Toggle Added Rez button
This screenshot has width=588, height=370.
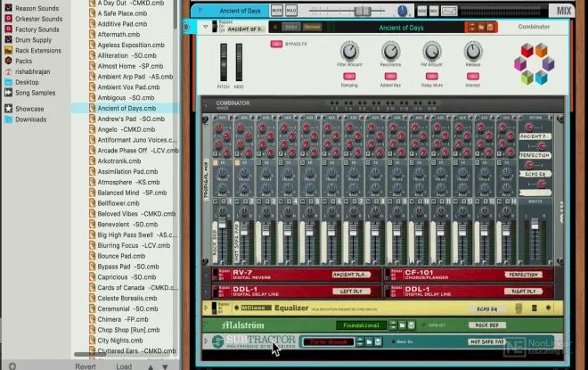pyautogui.click(x=390, y=76)
